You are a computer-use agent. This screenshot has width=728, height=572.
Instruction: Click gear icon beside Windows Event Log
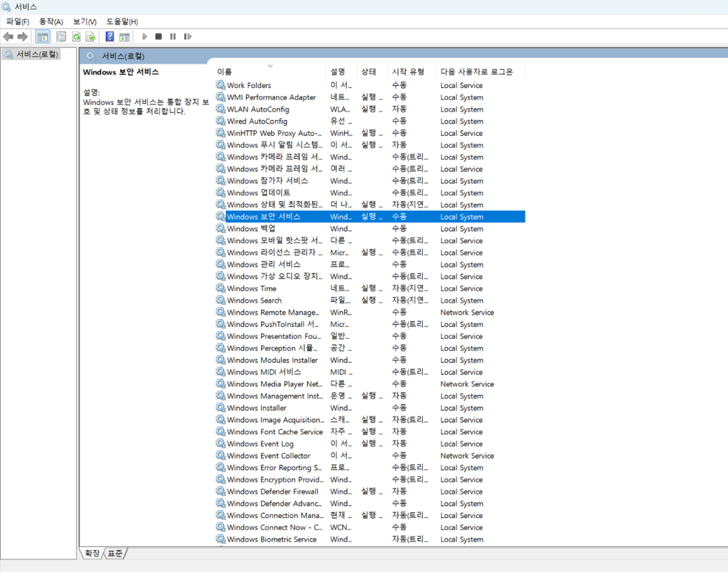pyautogui.click(x=220, y=443)
